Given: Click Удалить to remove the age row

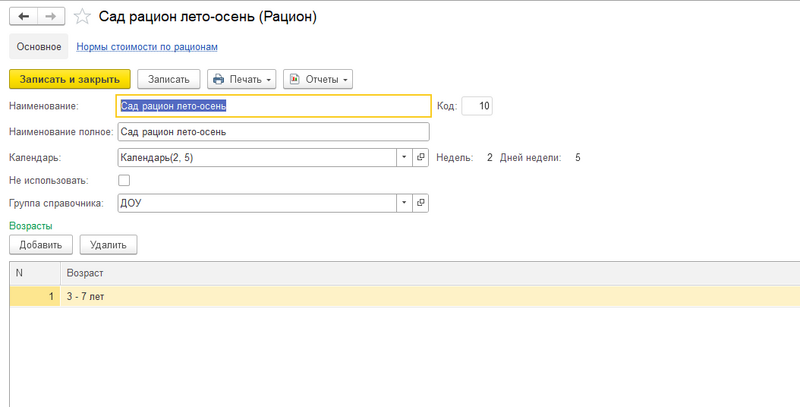Looking at the screenshot, I should [x=108, y=244].
